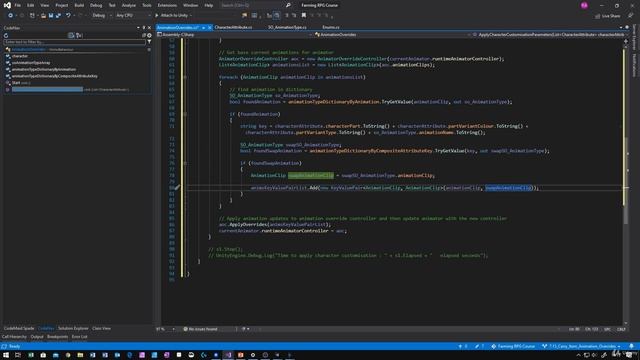Click the bookmark toolbar icon
This screenshot has height=360, width=640.
point(304,16)
